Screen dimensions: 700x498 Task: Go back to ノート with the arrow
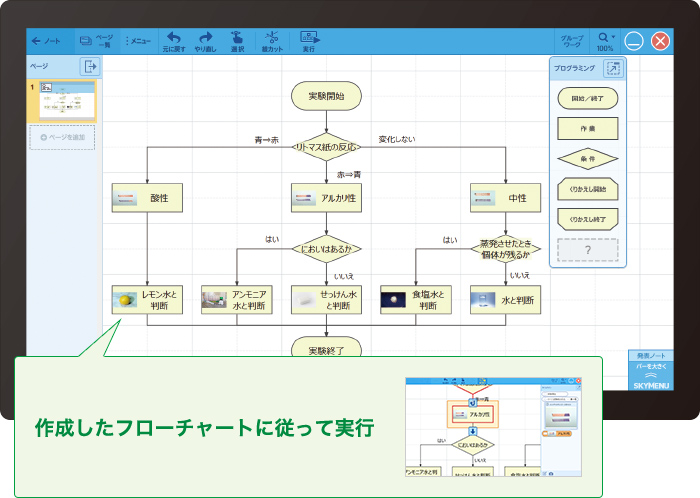[45, 41]
